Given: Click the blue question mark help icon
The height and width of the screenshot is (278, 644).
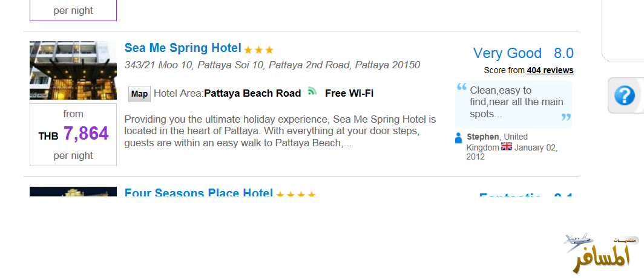Looking at the screenshot, I should [x=624, y=95].
